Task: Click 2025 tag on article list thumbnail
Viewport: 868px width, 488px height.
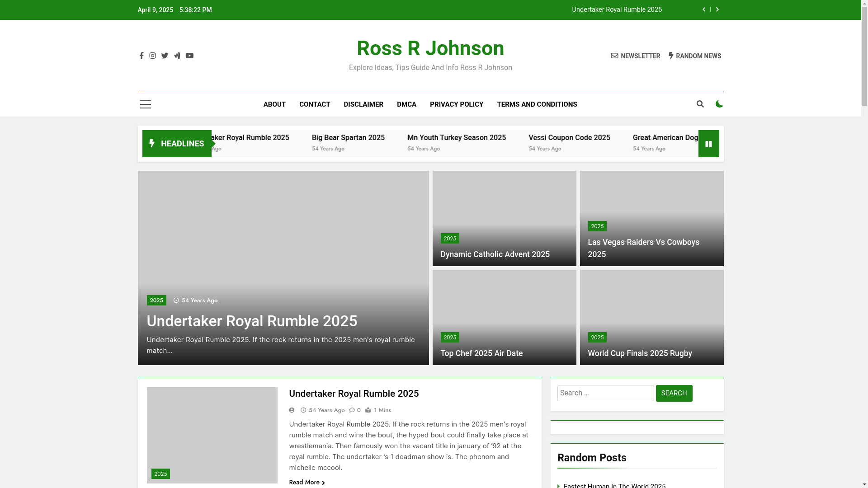Action: tap(160, 474)
